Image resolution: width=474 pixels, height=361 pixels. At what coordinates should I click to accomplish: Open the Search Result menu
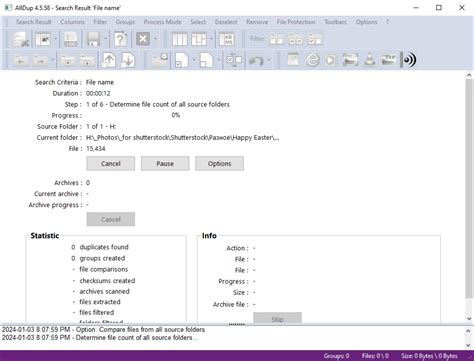point(34,22)
